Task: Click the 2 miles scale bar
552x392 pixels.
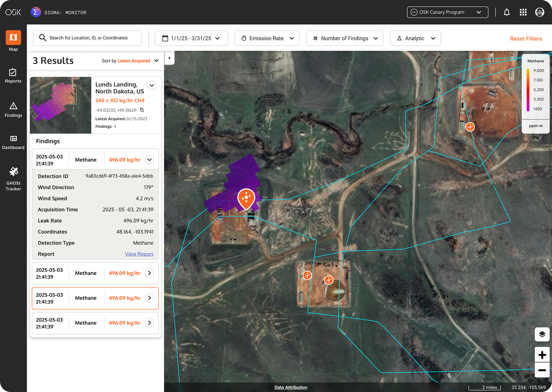Action: point(484,387)
